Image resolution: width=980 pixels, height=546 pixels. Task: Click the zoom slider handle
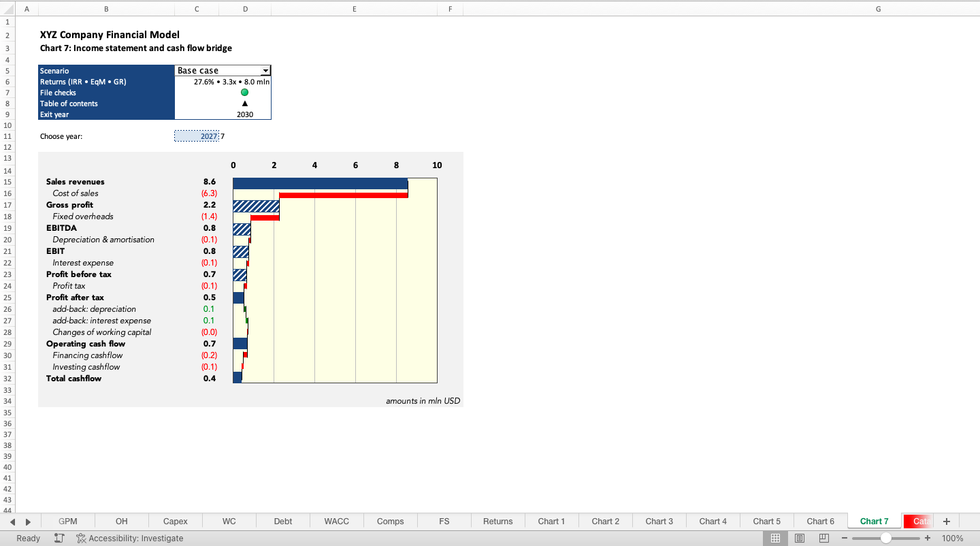coord(885,538)
